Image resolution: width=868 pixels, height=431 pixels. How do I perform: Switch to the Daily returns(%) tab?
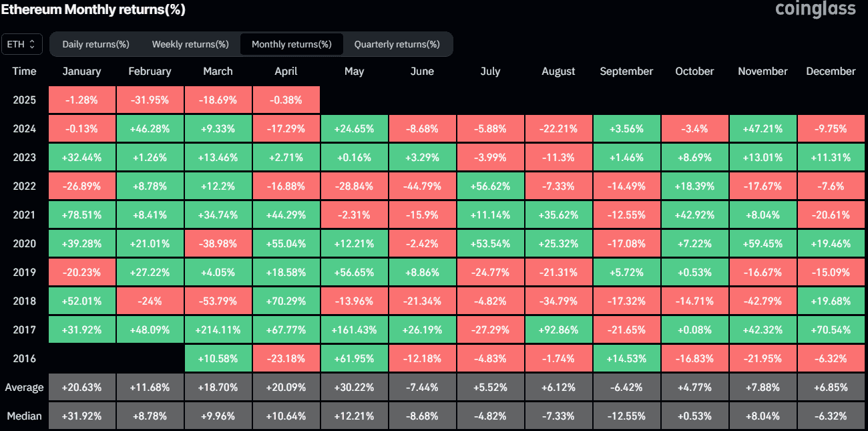[95, 44]
